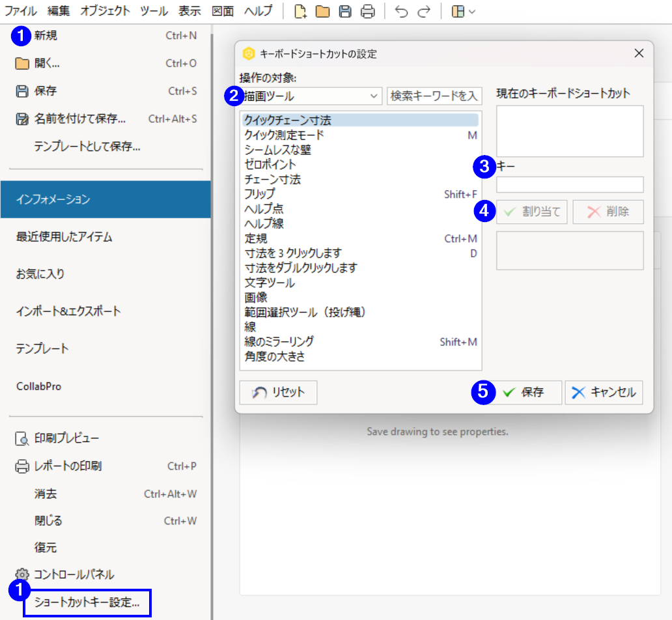Click the new document toolbar icon
The height and width of the screenshot is (620, 672).
[300, 12]
